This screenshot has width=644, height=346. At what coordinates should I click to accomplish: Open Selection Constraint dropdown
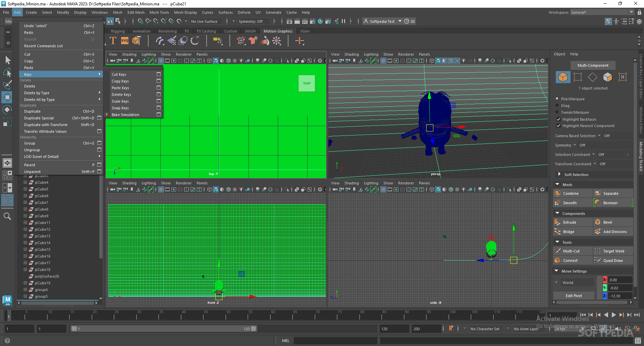593,155
